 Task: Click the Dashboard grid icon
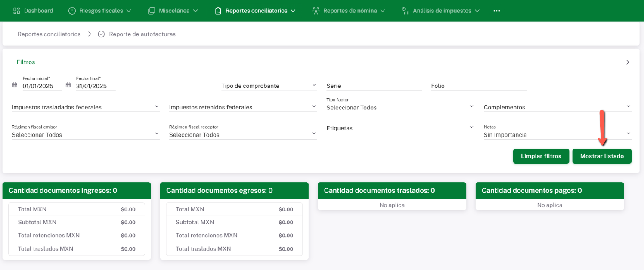[x=17, y=11]
